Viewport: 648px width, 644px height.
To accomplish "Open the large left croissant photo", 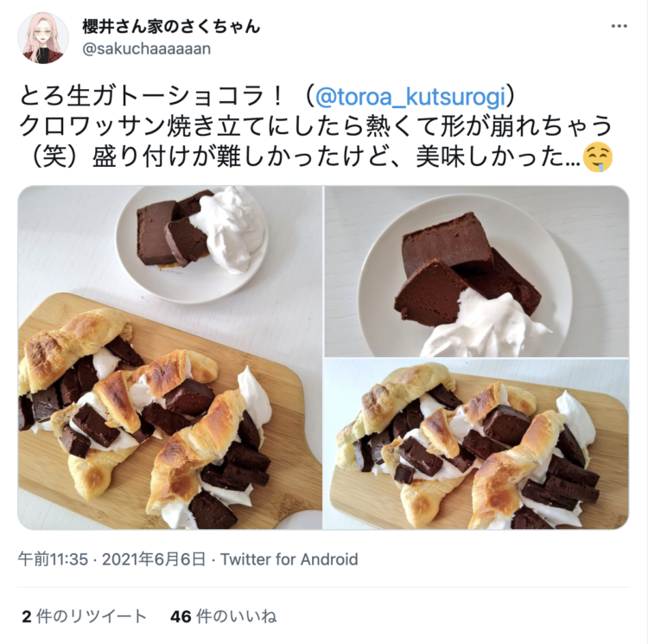I will (x=170, y=358).
